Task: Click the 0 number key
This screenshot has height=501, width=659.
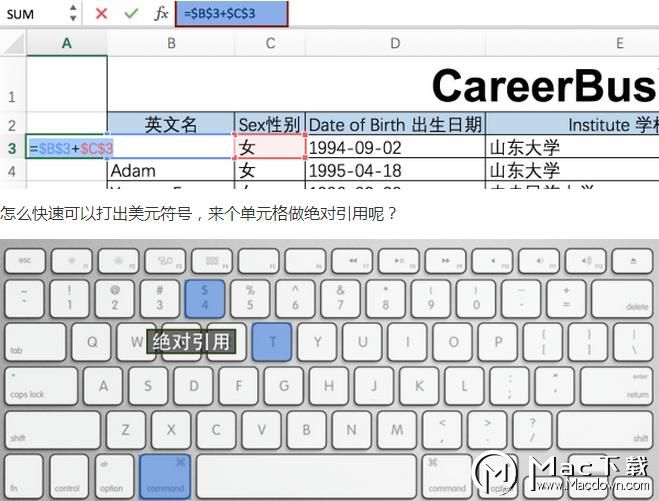Action: pyautogui.click(x=475, y=298)
